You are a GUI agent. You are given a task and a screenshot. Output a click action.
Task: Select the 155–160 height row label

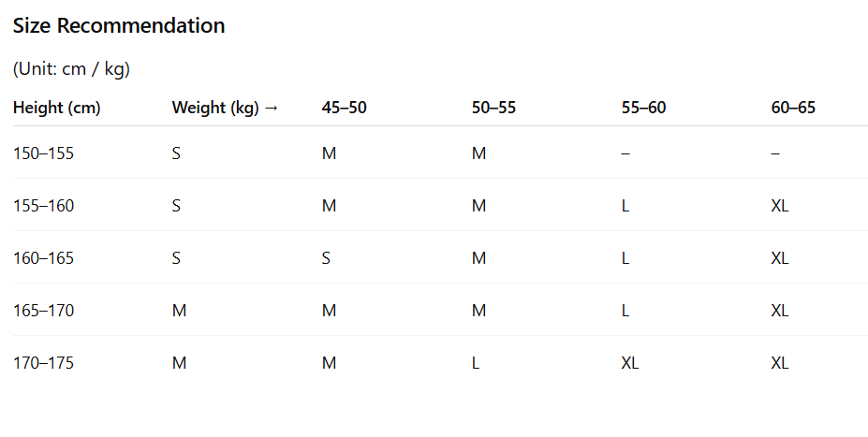pos(43,206)
